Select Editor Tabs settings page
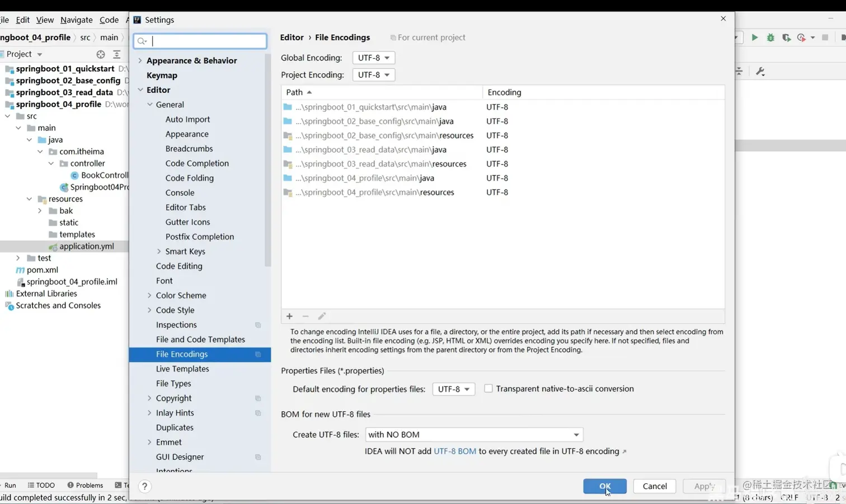Image resolution: width=846 pixels, height=504 pixels. (x=186, y=208)
